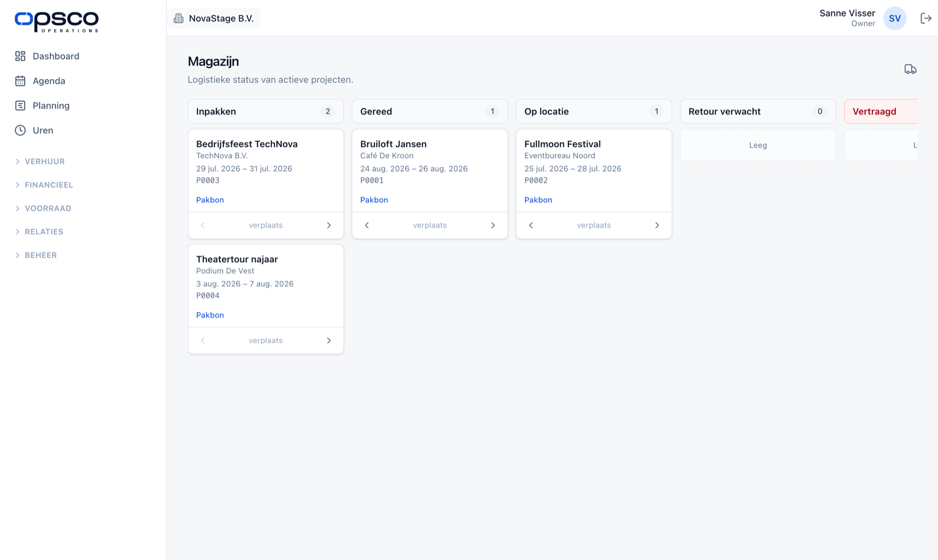Screen dimensions: 938x560
Task: Expand the VERHUUR section
Action: point(40,161)
